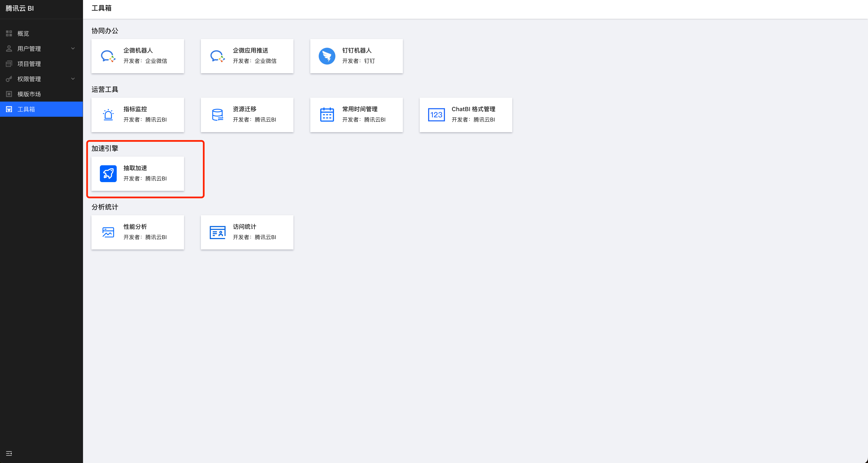868x463 pixels.
Task: Click the 工具箱 page heading
Action: tap(102, 8)
